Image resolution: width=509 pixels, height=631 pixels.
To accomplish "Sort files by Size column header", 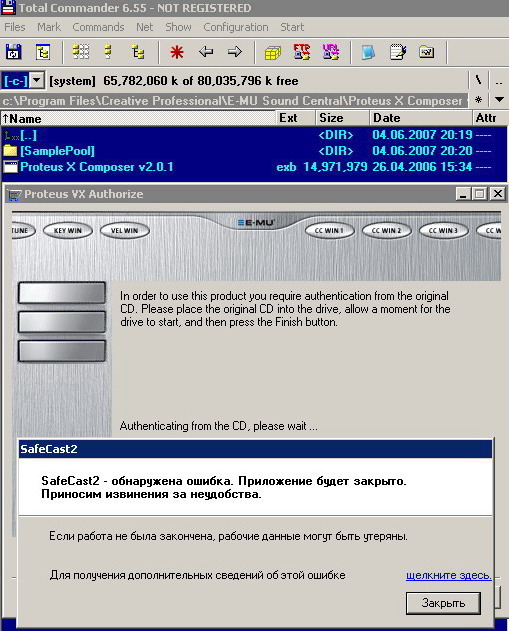I will [342, 118].
